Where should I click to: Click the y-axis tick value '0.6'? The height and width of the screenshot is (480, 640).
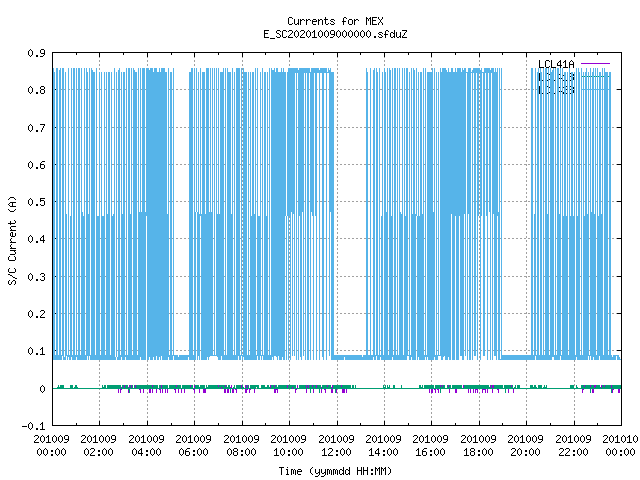pos(36,165)
